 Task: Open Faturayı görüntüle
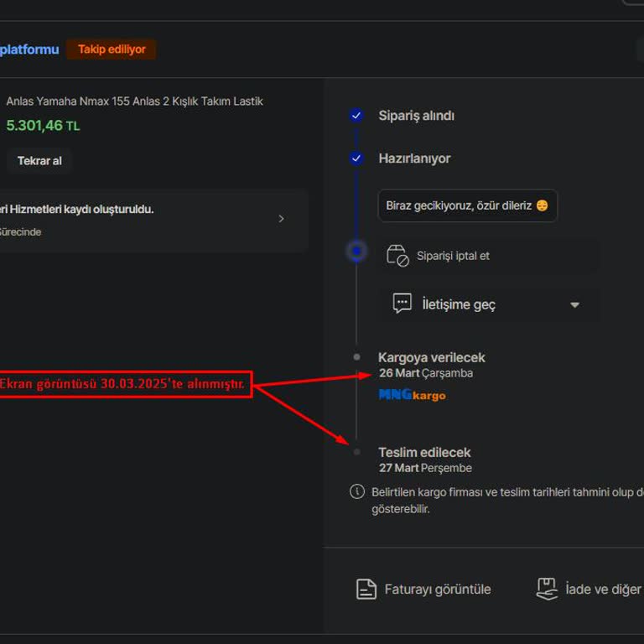click(x=437, y=589)
